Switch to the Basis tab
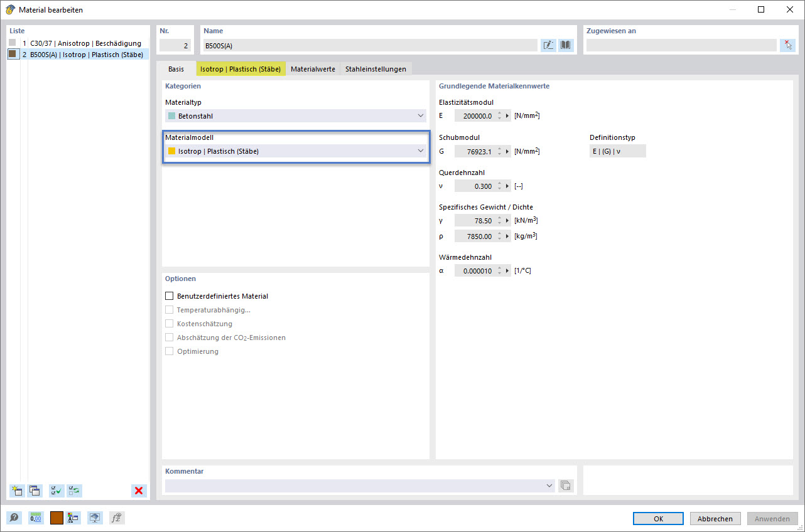805x532 pixels. coord(176,69)
